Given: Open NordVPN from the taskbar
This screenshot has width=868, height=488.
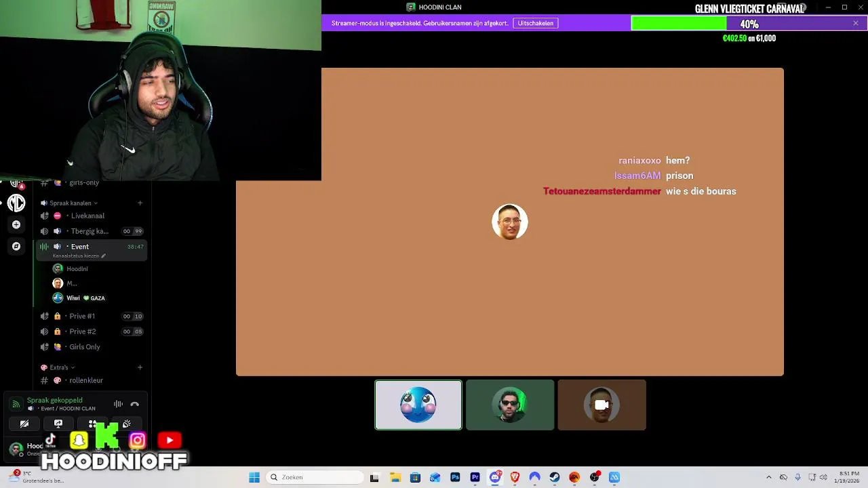Looking at the screenshot, I should (534, 477).
